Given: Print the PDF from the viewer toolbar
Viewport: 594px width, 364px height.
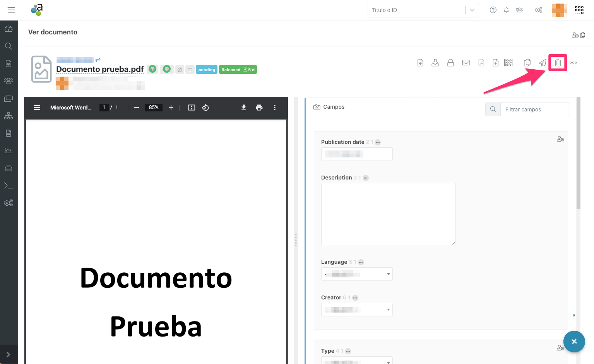Looking at the screenshot, I should (x=259, y=108).
